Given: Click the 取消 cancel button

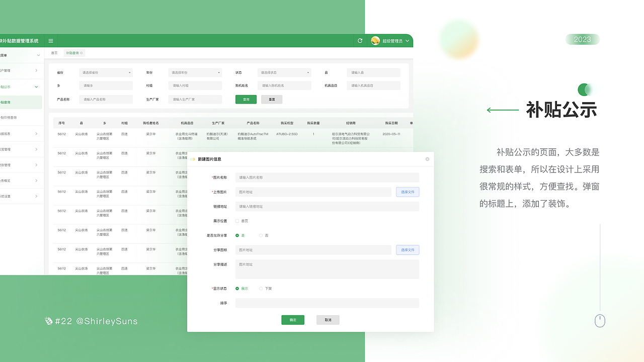Looking at the screenshot, I should 328,319.
